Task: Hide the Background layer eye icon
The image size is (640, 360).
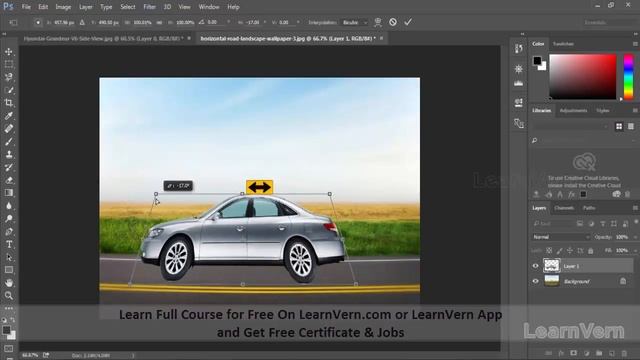Action: tap(536, 281)
